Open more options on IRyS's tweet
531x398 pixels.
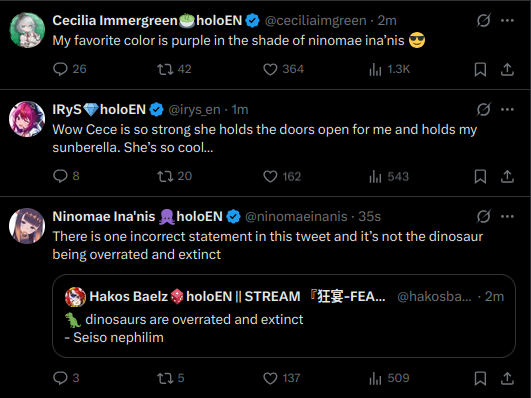tap(507, 109)
